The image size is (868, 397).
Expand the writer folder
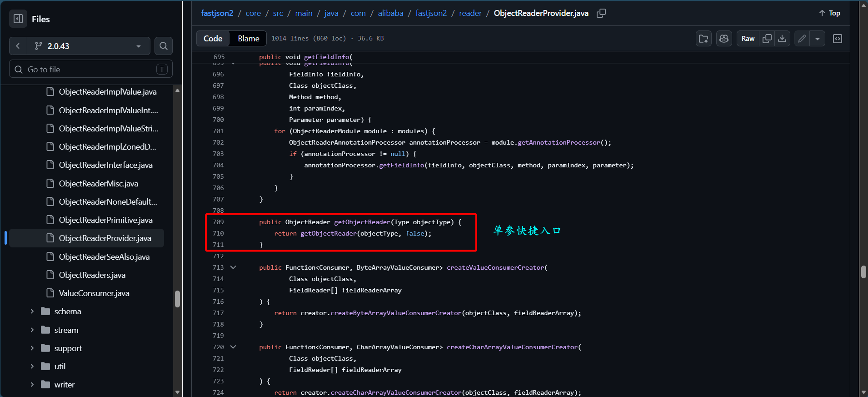[32, 384]
